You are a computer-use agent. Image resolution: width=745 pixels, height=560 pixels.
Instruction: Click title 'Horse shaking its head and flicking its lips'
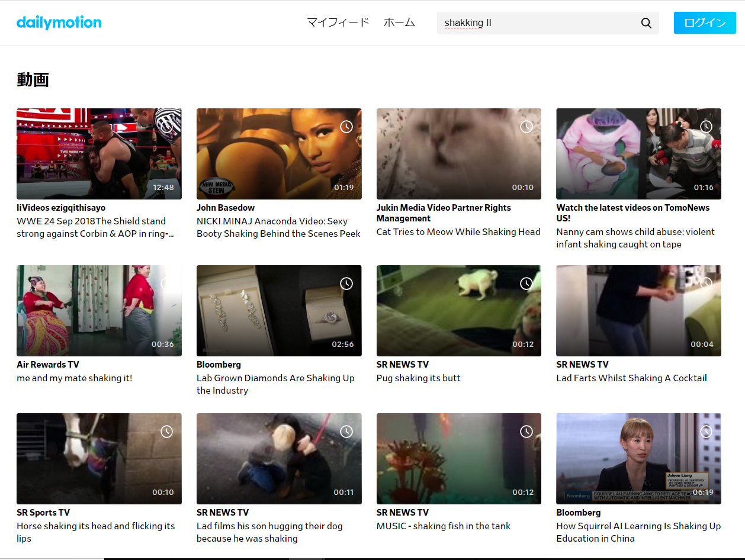[96, 532]
